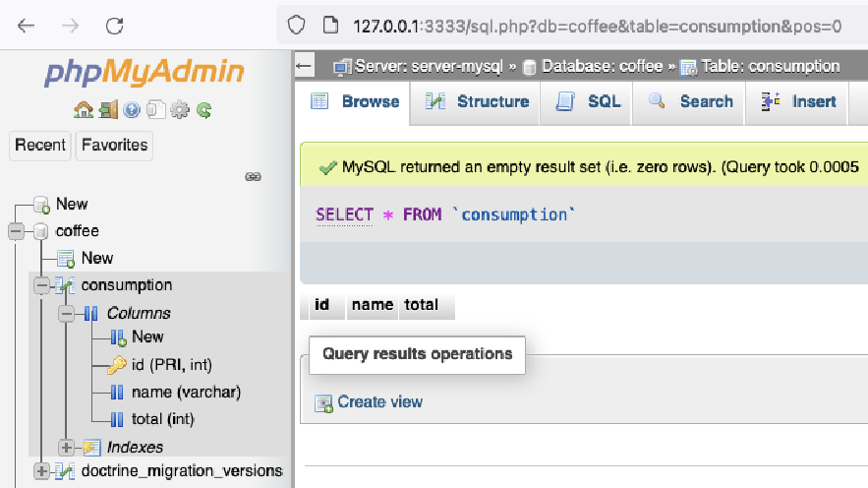Reload navigation panel green arrow icon
The width and height of the screenshot is (868, 488).
(x=203, y=109)
